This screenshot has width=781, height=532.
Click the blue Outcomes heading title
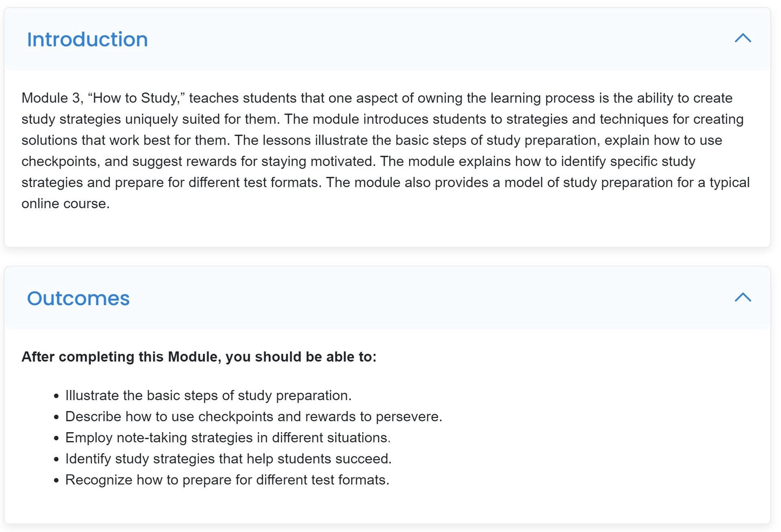pos(78,299)
